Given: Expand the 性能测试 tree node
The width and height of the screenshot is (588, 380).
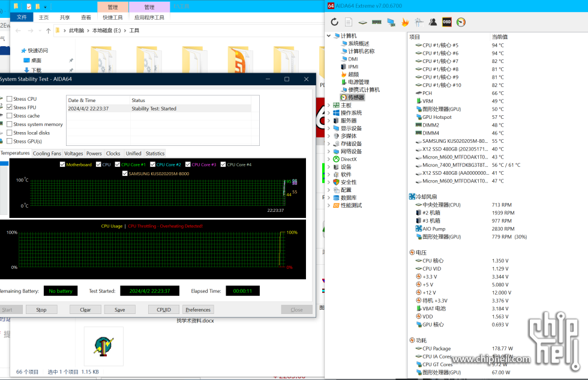Looking at the screenshot, I should click(329, 205).
